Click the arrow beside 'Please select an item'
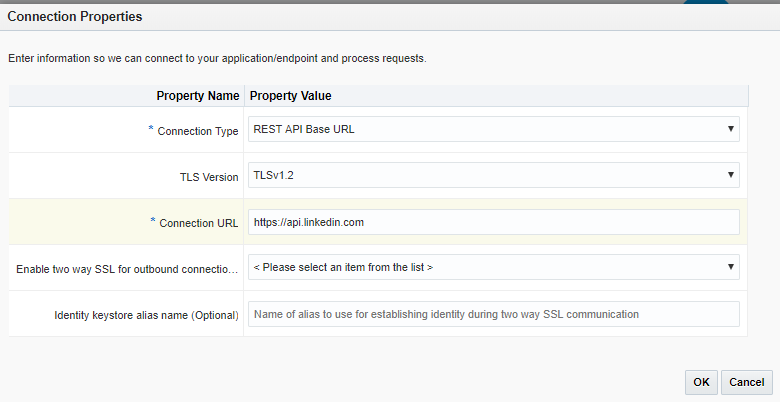Image resolution: width=780 pixels, height=402 pixels. point(731,267)
